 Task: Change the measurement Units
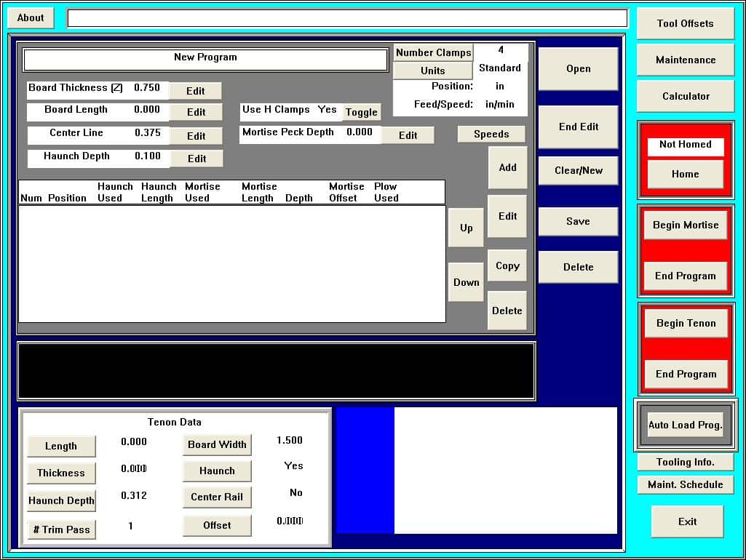433,71
